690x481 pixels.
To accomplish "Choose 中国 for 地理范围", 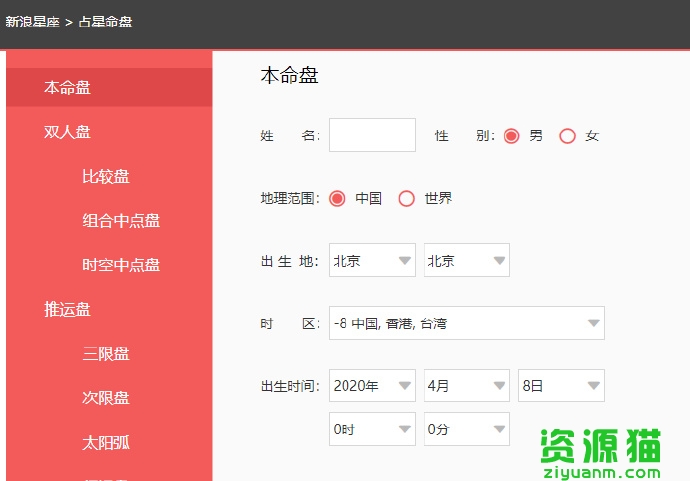I will 337,198.
